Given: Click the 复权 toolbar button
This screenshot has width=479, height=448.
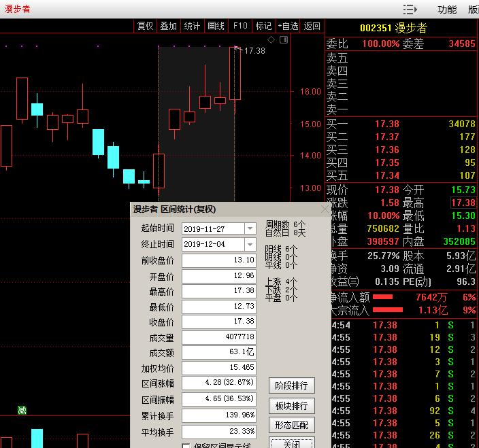Looking at the screenshot, I should [x=146, y=26].
